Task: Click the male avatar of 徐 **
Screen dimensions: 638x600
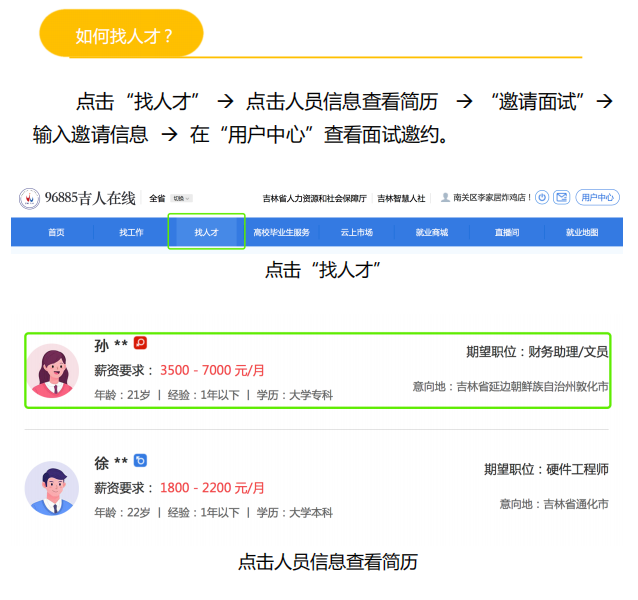Action: 52,488
